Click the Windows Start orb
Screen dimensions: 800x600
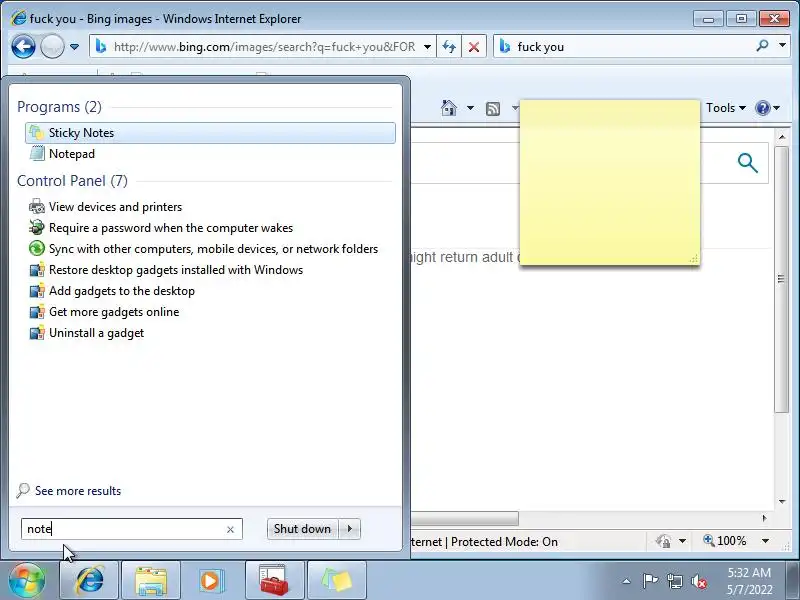(x=27, y=580)
